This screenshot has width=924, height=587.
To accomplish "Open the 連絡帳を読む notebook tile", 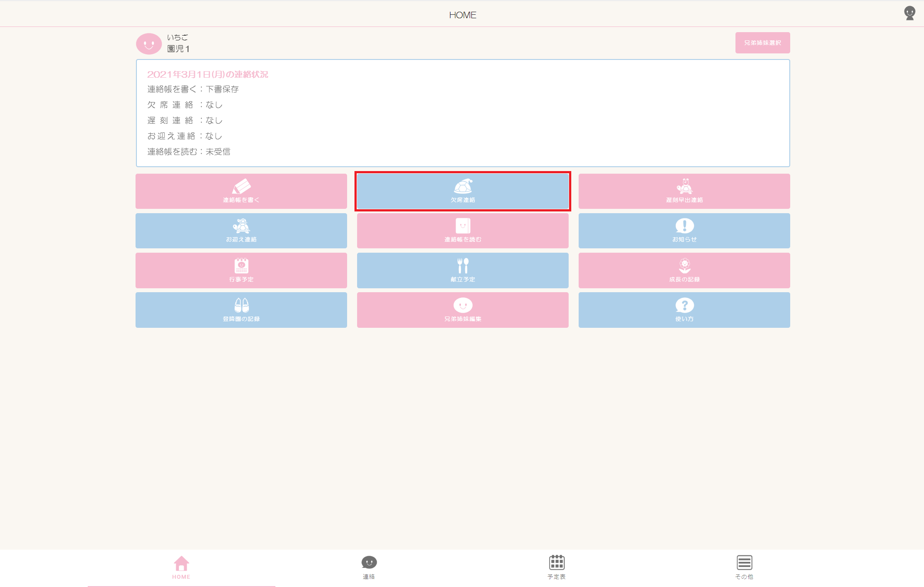I will [x=463, y=231].
